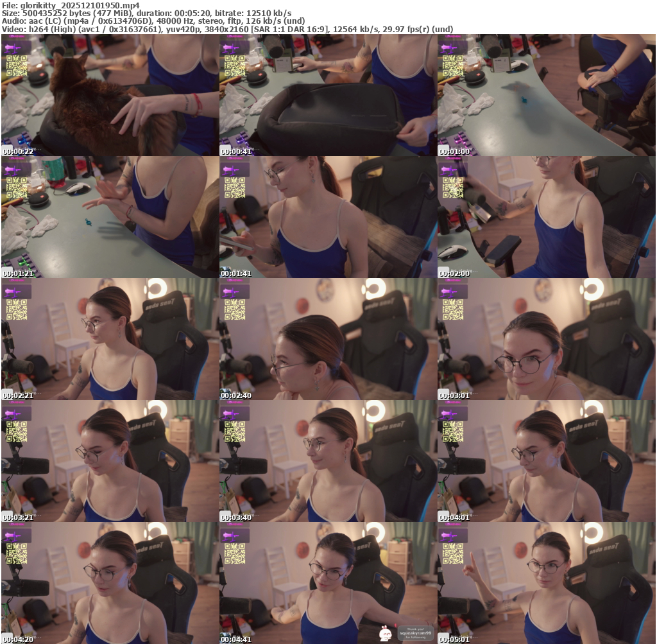This screenshot has height=644, width=657.
Task: Select the thumbnail at 00:04:01
Action: coord(546,461)
